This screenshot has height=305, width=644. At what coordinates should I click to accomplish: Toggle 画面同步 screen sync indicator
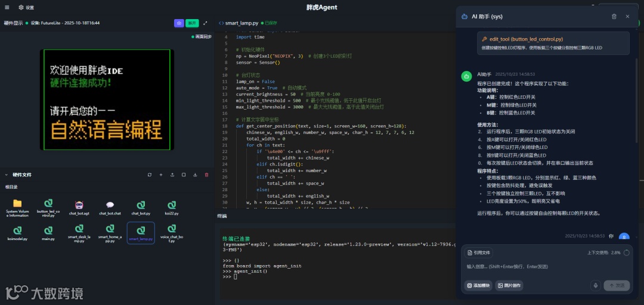(x=202, y=36)
